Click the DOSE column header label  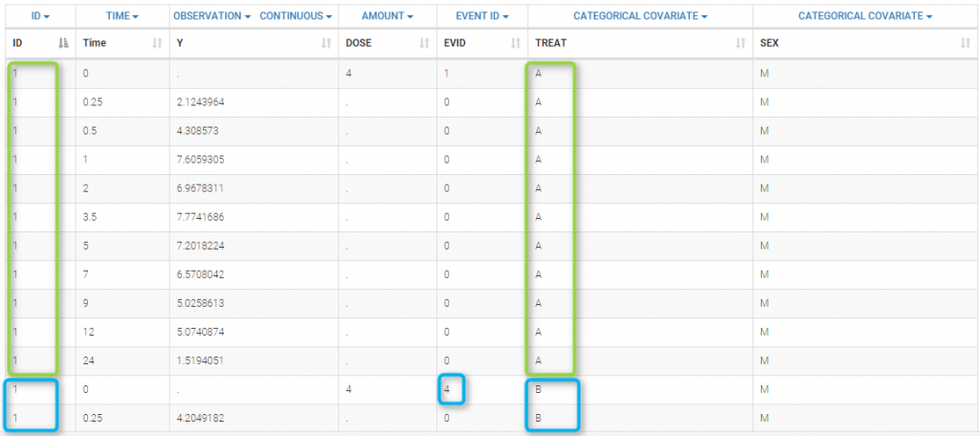click(x=359, y=43)
